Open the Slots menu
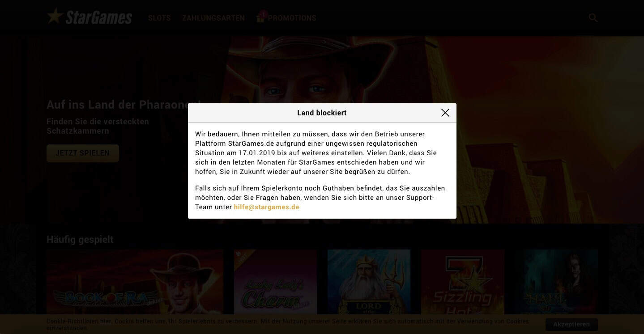644x334 pixels. (159, 18)
